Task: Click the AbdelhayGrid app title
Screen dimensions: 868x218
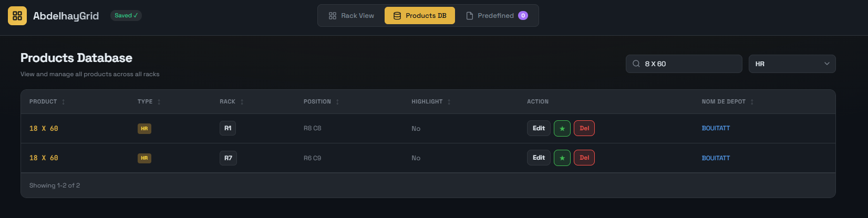Action: [66, 16]
